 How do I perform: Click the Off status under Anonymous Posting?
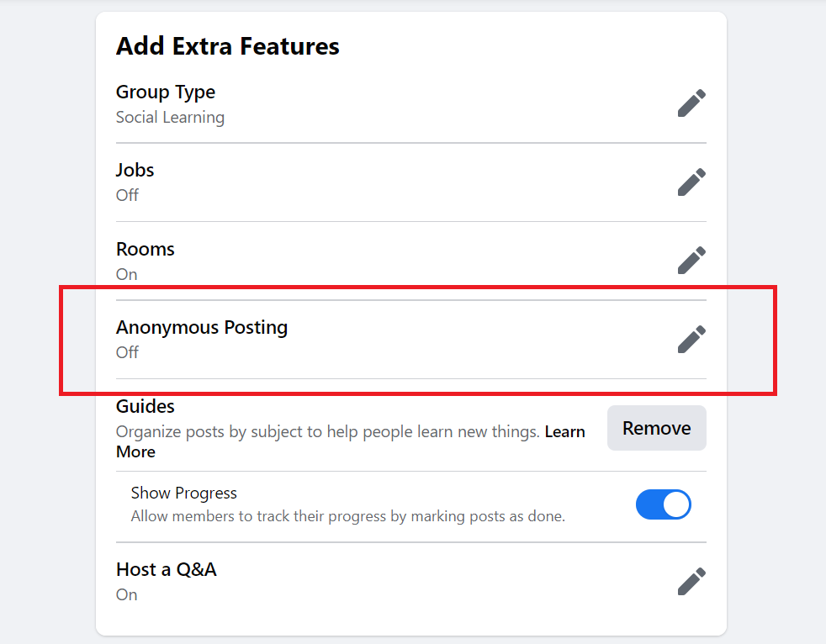point(127,352)
